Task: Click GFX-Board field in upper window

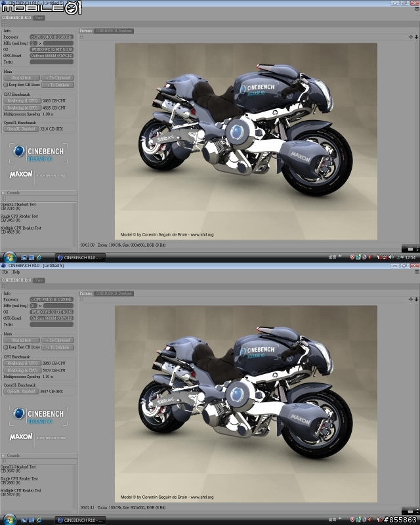Action: pyautogui.click(x=52, y=56)
